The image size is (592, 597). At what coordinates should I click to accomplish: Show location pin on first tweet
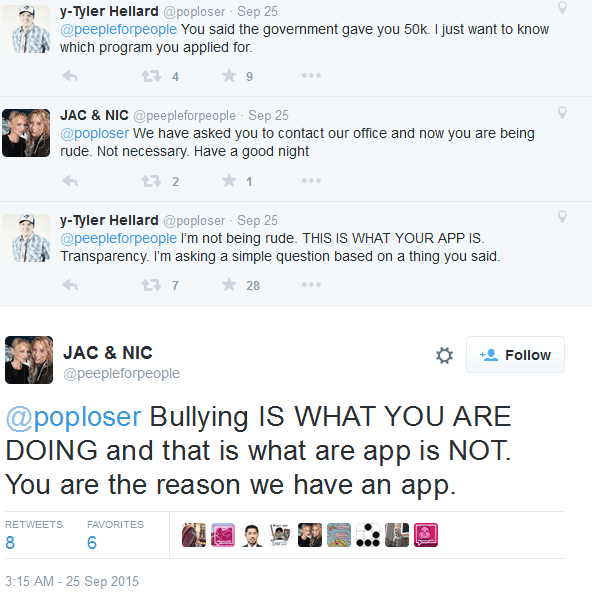tap(562, 8)
